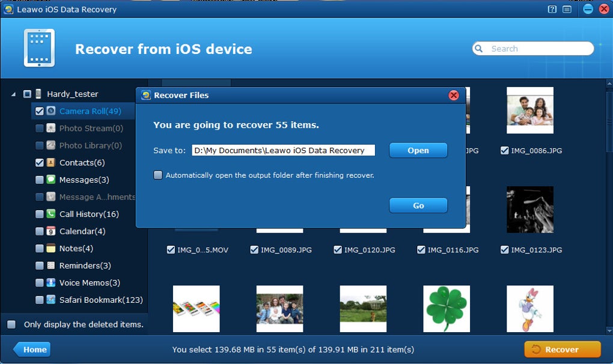The height and width of the screenshot is (364, 613).
Task: Check the Safari Bookmark checkbox
Action: pyautogui.click(x=40, y=300)
